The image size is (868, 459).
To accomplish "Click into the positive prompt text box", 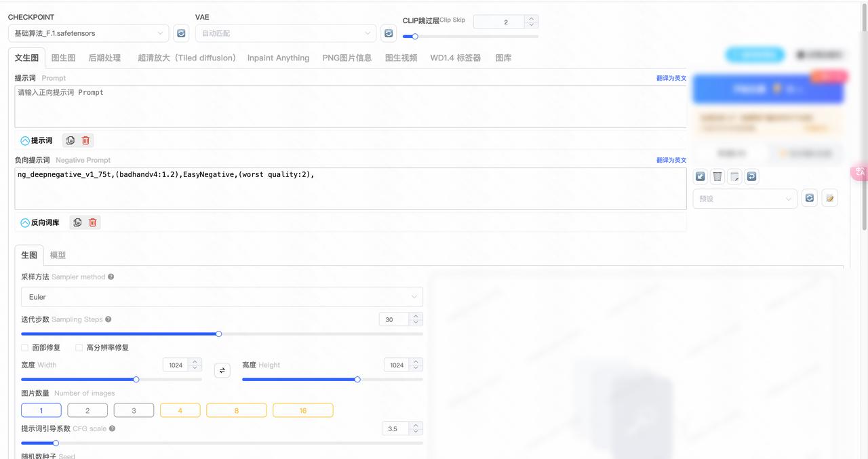I will pyautogui.click(x=351, y=106).
